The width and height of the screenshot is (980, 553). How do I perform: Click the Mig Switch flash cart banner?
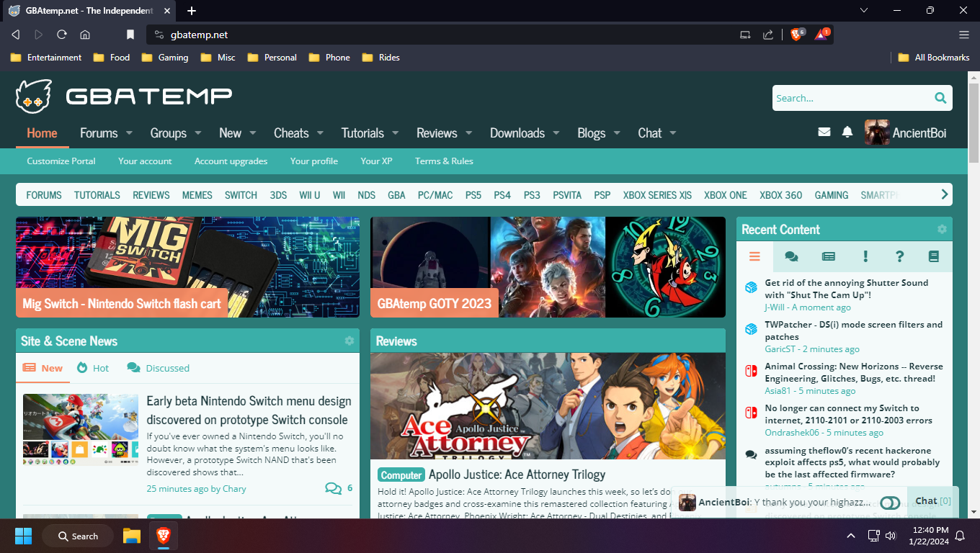[187, 267]
